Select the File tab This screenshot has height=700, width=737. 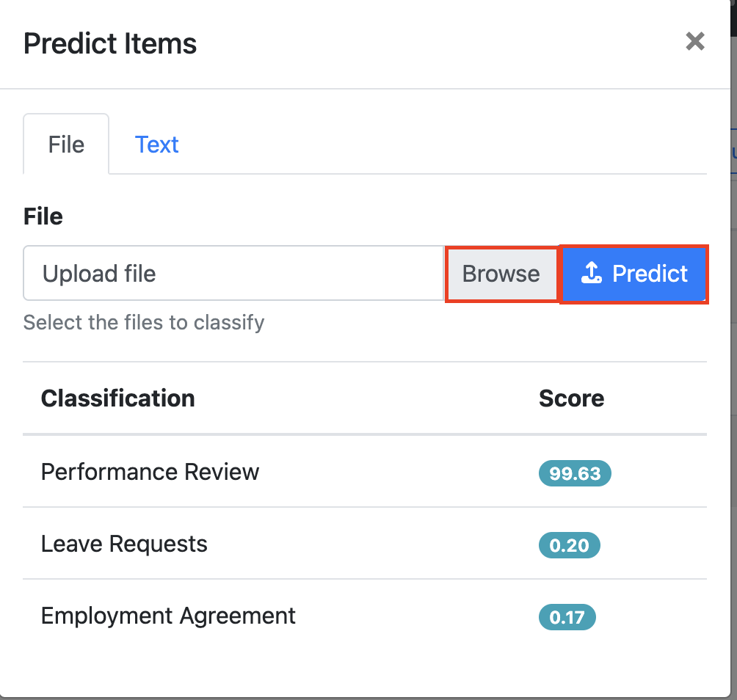coord(66,145)
